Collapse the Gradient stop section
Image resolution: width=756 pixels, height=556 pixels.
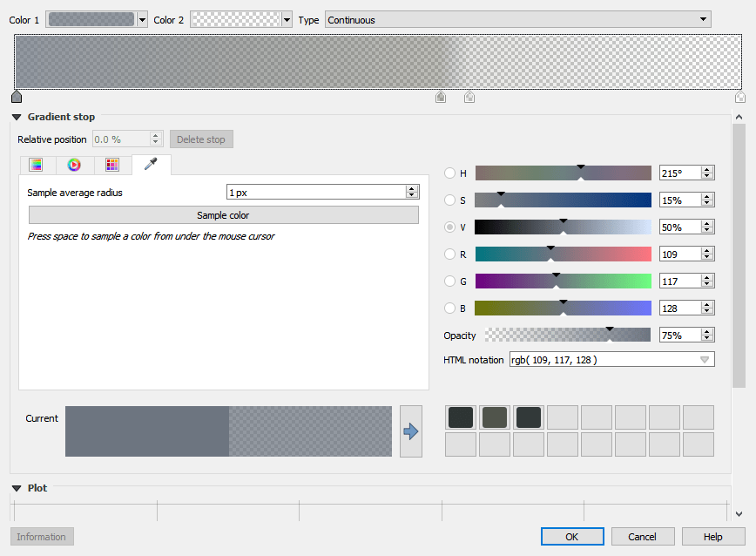(17, 117)
